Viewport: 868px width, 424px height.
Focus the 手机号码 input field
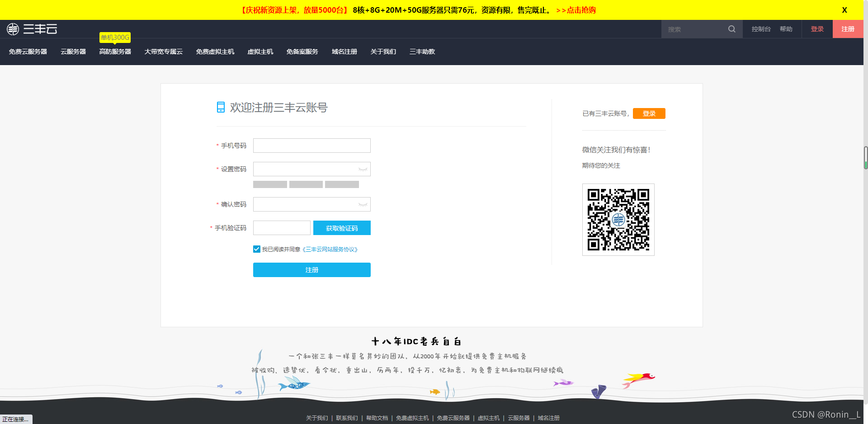tap(312, 146)
